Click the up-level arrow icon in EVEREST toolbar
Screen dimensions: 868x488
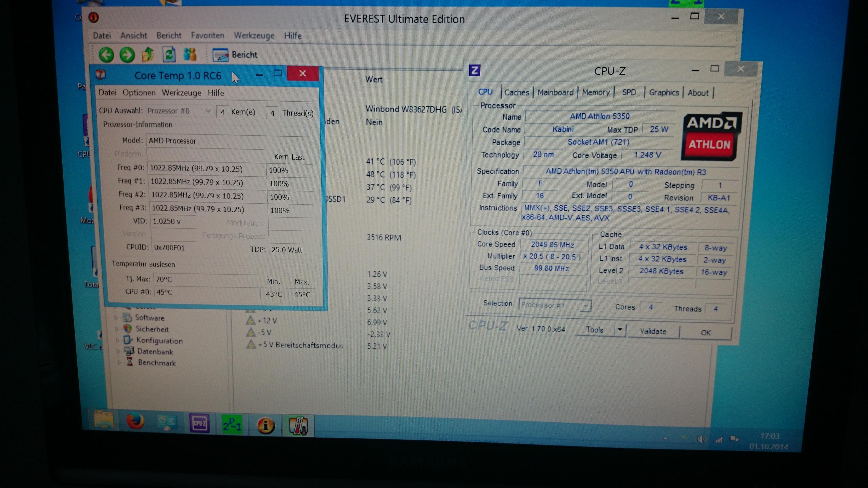click(148, 54)
